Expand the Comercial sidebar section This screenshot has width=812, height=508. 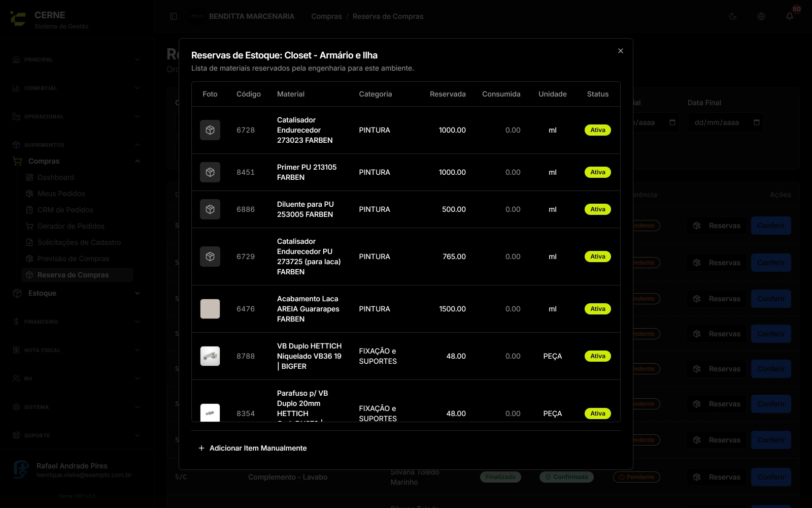[77, 88]
